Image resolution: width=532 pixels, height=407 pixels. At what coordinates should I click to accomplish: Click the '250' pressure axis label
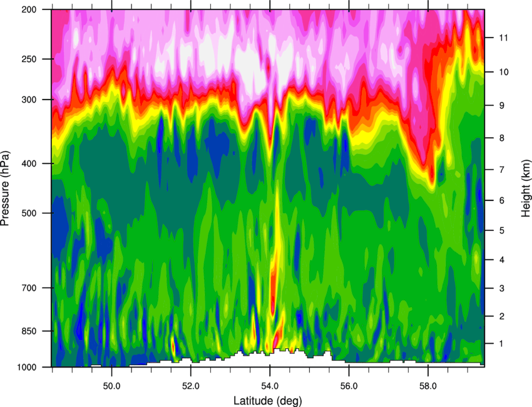pyautogui.click(x=29, y=59)
